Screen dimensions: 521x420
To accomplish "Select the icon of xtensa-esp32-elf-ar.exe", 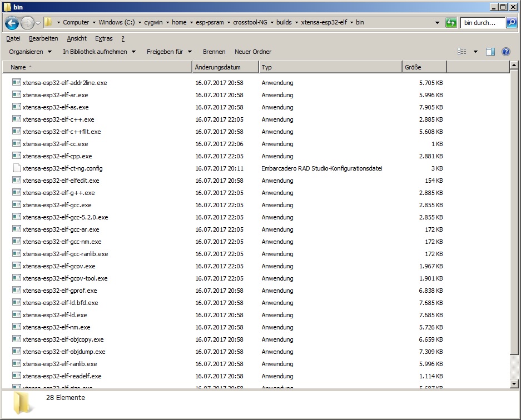I will (17, 94).
